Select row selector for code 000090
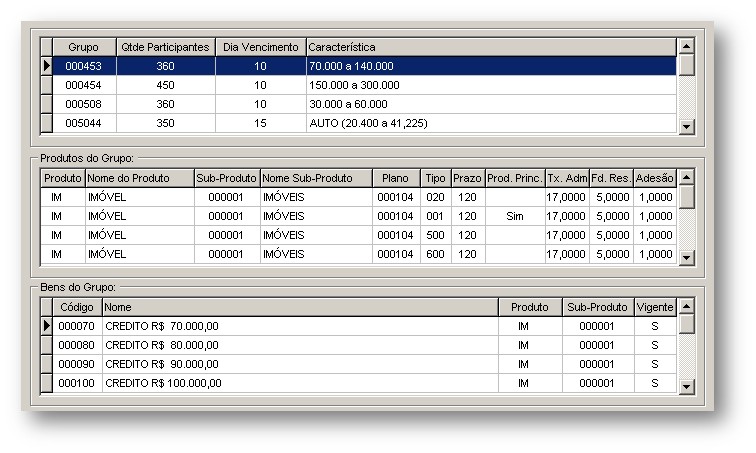 [46, 364]
